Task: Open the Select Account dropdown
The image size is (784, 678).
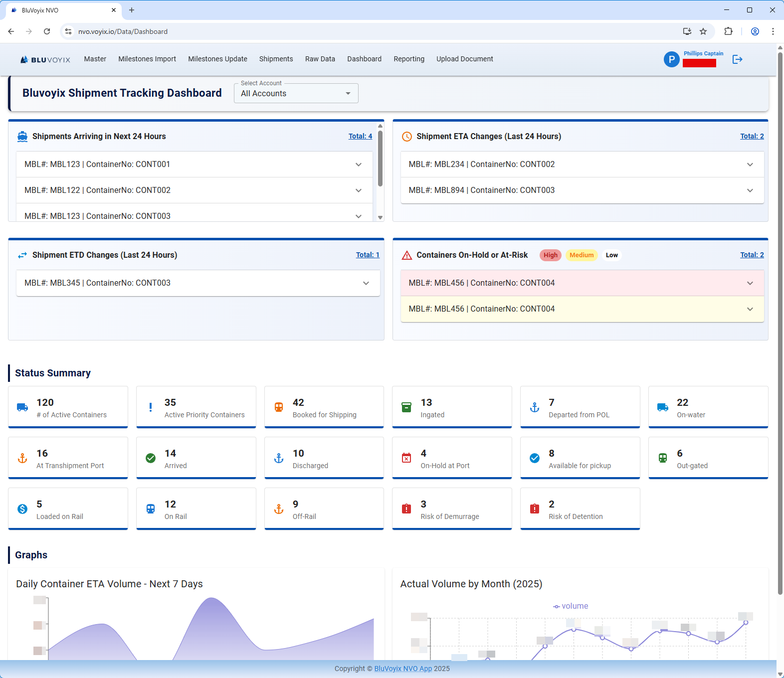Action: point(296,94)
